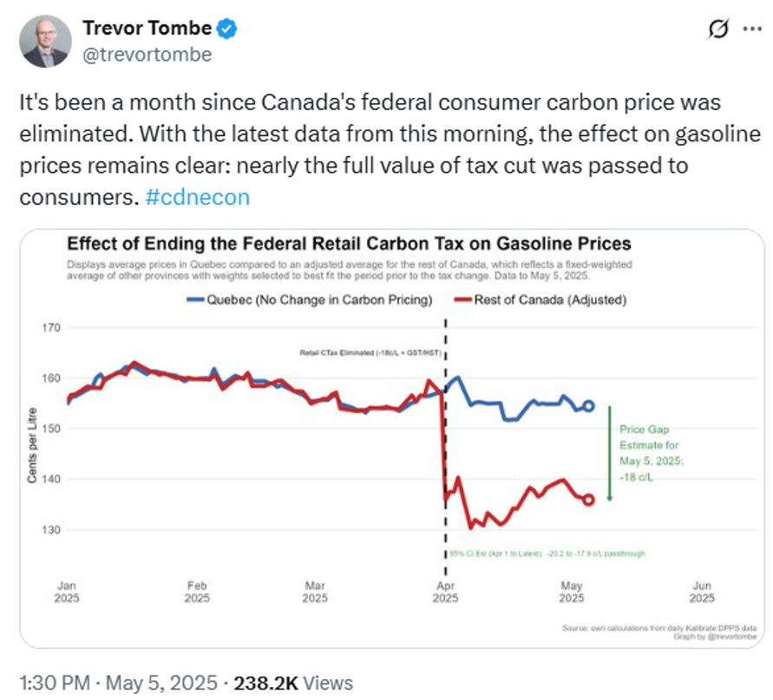Click the blue verified badge
This screenshot has height=700, width=773.
point(226,29)
